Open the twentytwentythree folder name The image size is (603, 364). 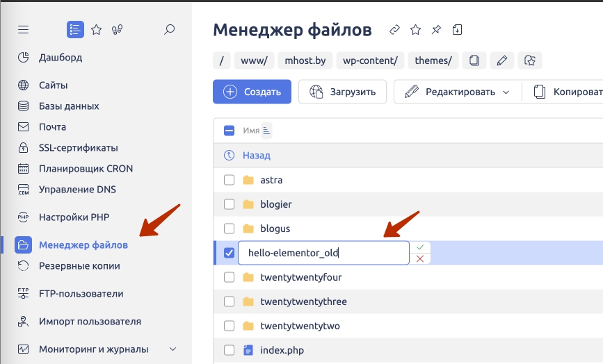[303, 301]
